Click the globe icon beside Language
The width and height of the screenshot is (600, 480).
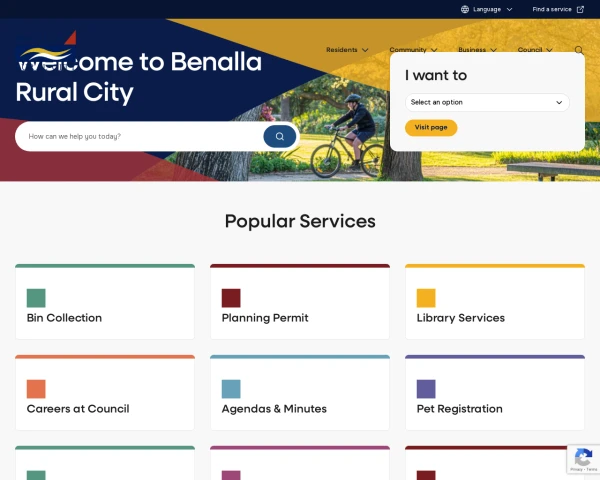point(465,9)
